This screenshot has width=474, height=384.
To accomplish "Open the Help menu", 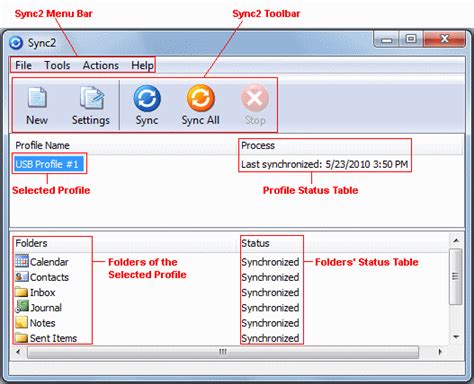I will coord(142,65).
